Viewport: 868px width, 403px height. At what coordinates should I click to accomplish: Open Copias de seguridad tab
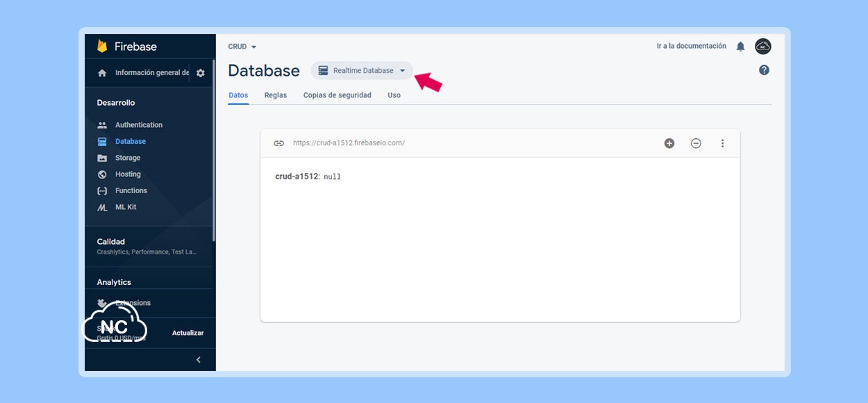coord(337,95)
